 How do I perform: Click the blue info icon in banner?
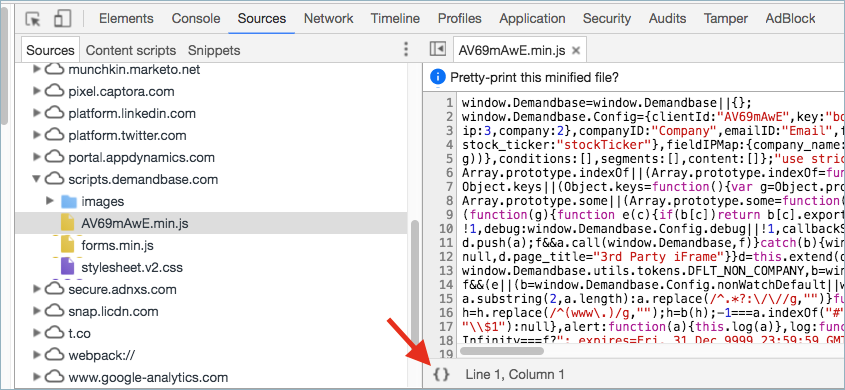click(x=438, y=78)
